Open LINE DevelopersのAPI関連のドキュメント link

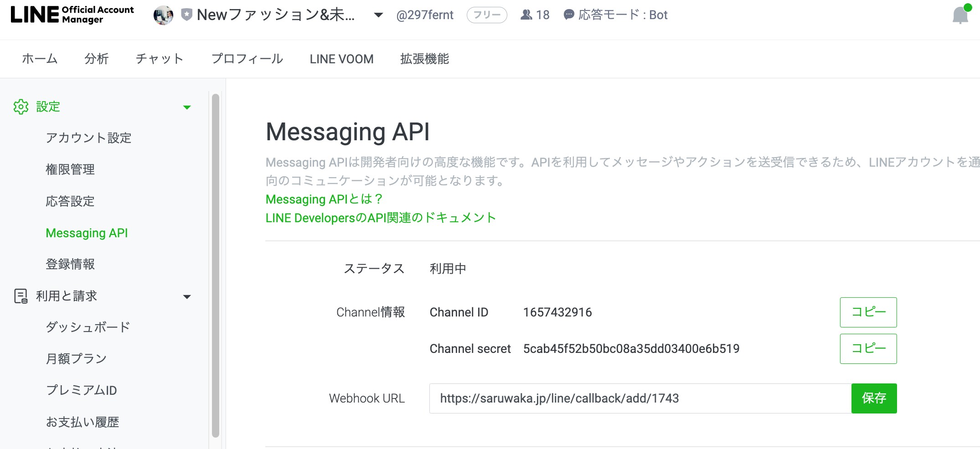[381, 218]
